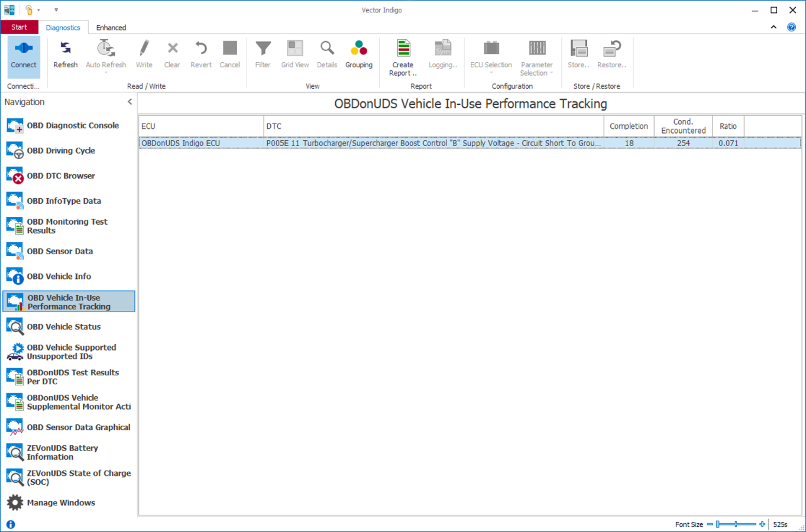Expand the quick access toolbar dropdown
This screenshot has width=806, height=532.
[x=56, y=10]
